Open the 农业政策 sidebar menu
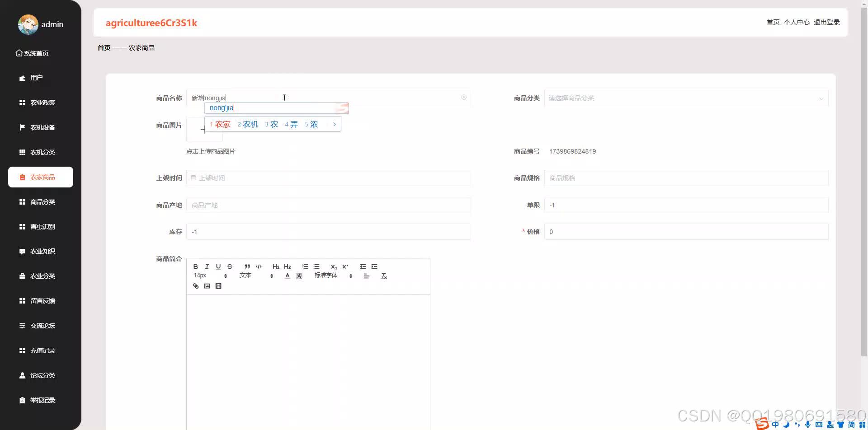The width and height of the screenshot is (868, 430). 41,103
